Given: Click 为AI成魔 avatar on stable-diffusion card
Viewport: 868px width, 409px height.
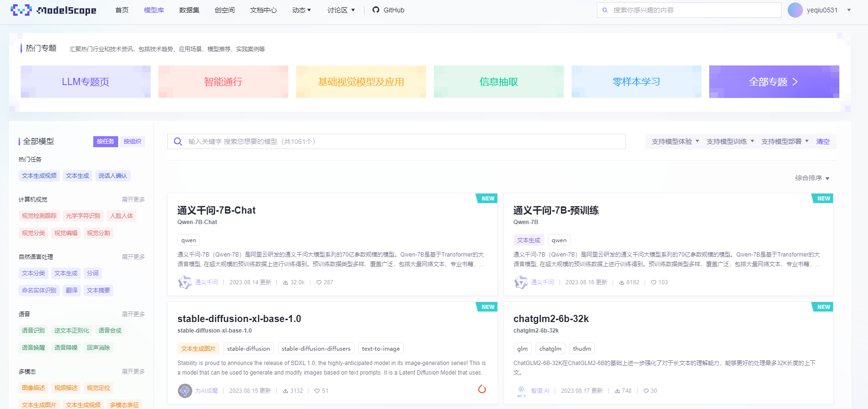Looking at the screenshot, I should pos(185,391).
